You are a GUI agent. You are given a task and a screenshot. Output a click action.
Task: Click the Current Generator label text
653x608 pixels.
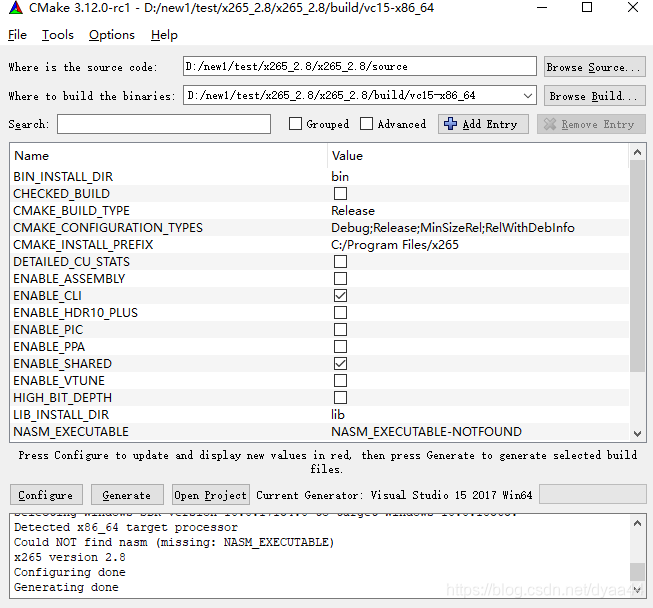(394, 495)
